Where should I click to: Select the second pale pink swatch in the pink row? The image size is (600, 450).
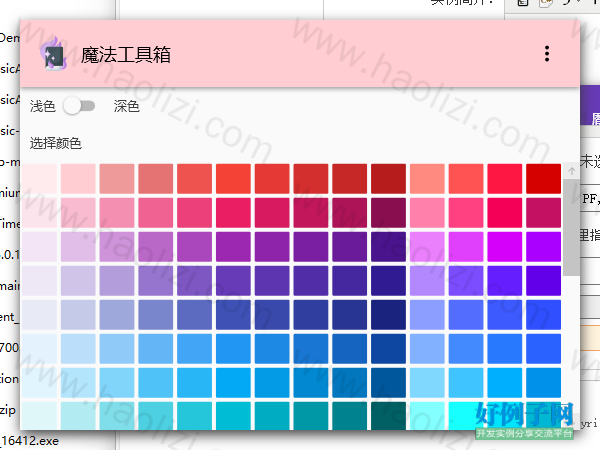78,213
